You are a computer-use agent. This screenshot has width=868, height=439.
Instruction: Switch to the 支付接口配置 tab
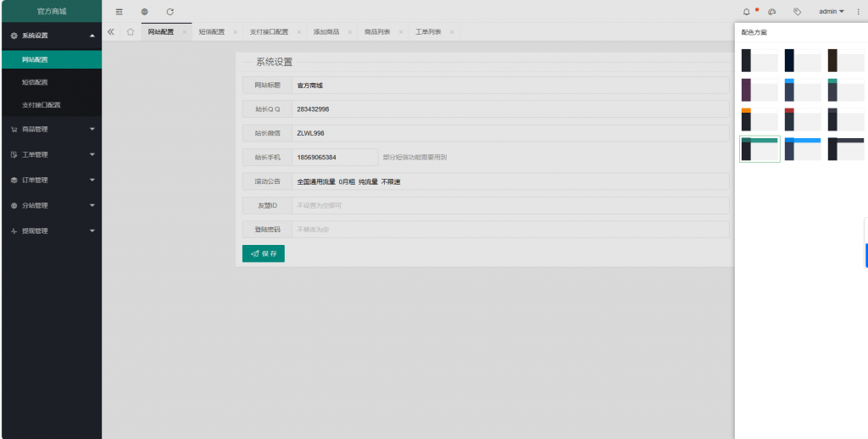269,32
